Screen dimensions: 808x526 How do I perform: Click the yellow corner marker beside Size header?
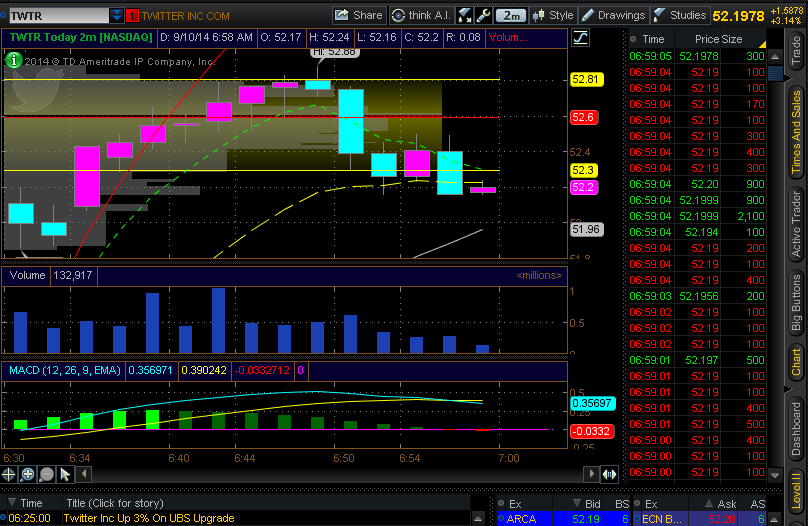763,44
